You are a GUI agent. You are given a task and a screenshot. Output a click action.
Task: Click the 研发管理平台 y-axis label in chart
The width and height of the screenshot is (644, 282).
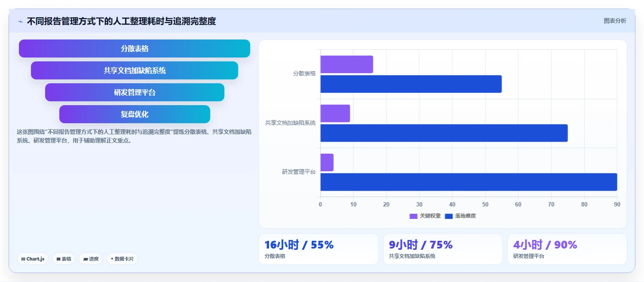click(299, 172)
